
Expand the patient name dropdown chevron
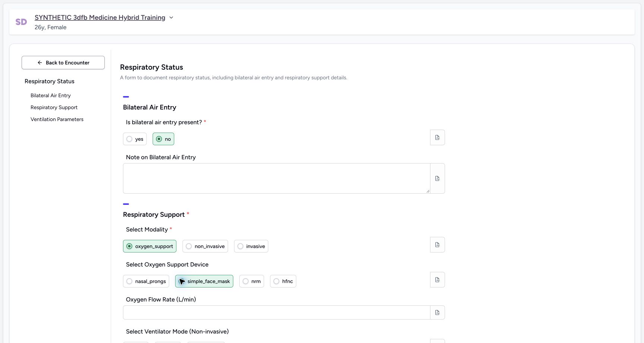(171, 18)
